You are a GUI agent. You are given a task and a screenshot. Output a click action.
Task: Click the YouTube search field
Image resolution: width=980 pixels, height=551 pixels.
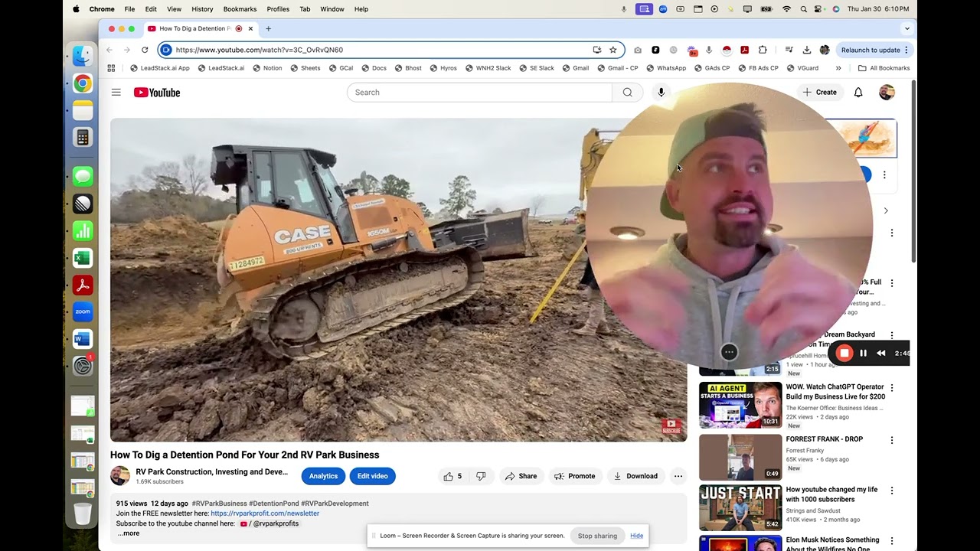coord(480,93)
